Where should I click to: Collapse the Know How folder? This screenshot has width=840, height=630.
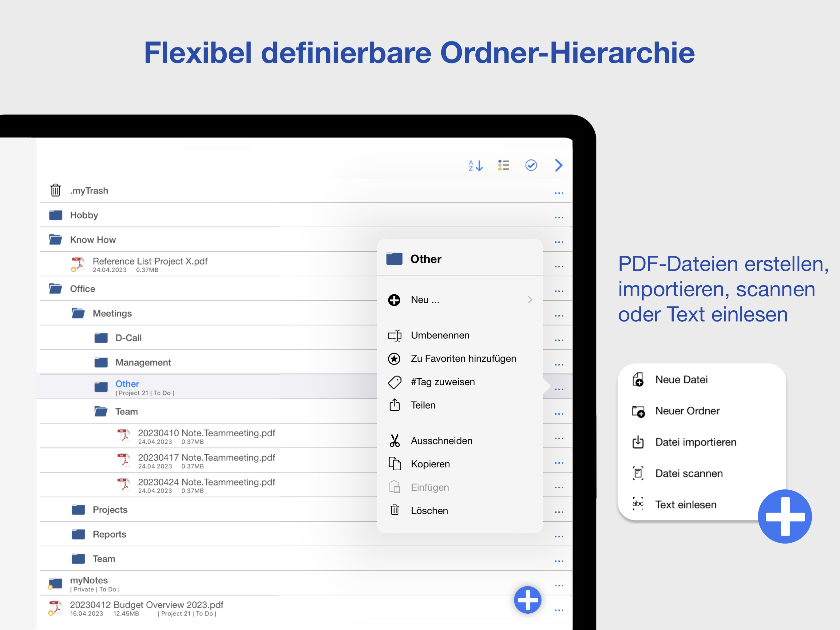55,239
